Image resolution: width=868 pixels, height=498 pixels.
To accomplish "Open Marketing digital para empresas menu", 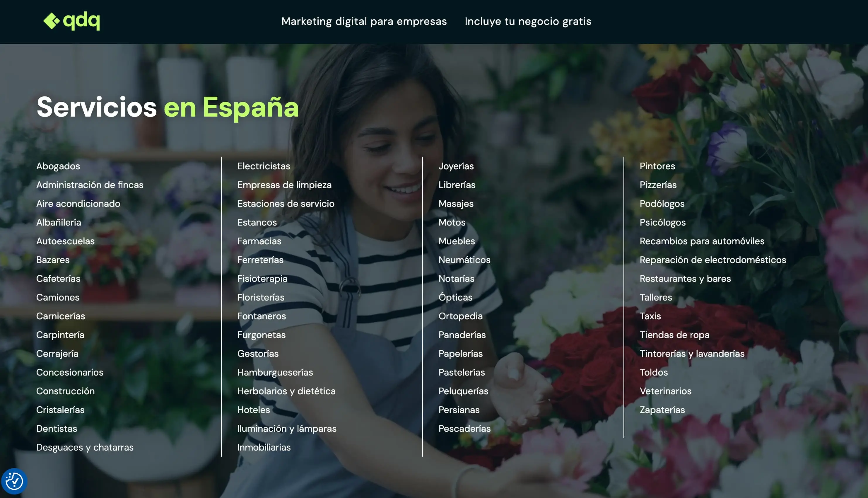I will pos(364,21).
